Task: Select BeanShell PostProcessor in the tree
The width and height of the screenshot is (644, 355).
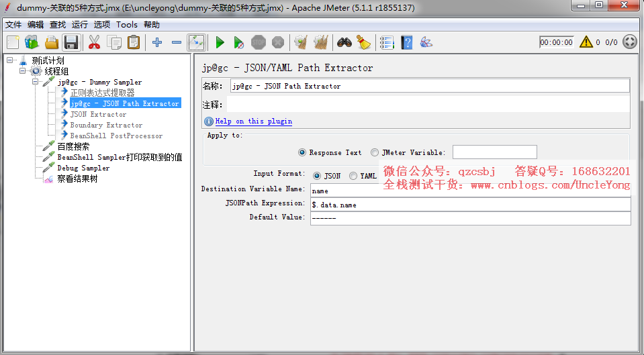Action: 116,136
